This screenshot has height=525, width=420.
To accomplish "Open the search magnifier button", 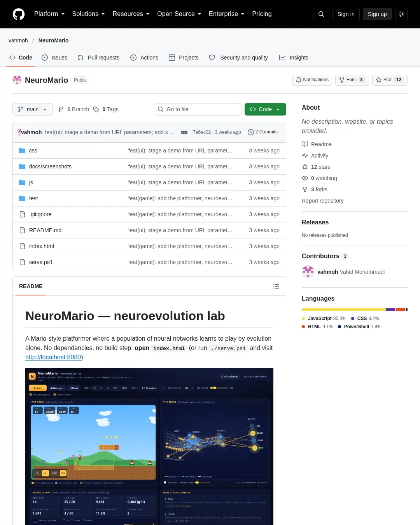I will coord(321,14).
